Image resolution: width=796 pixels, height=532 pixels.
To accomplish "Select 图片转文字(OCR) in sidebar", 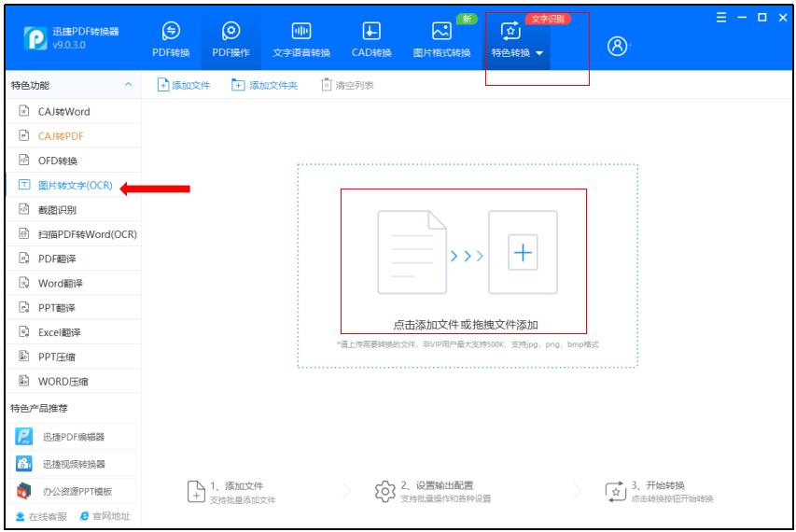I will click(74, 185).
